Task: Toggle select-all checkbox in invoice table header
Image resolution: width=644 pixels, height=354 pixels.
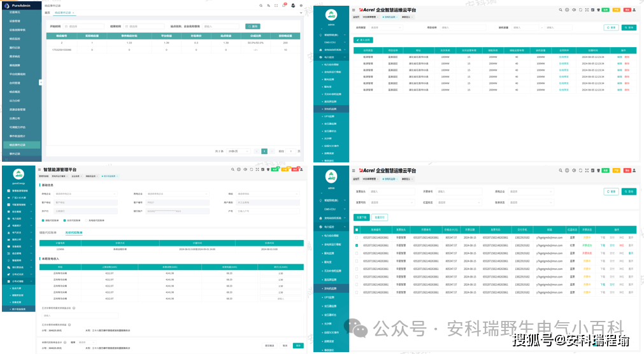Action: click(x=357, y=230)
